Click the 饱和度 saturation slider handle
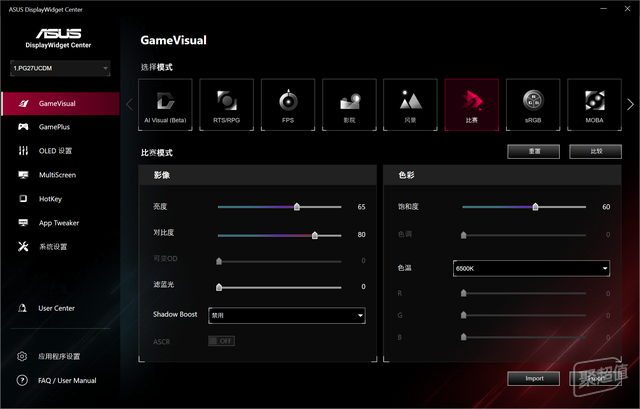 click(x=535, y=207)
